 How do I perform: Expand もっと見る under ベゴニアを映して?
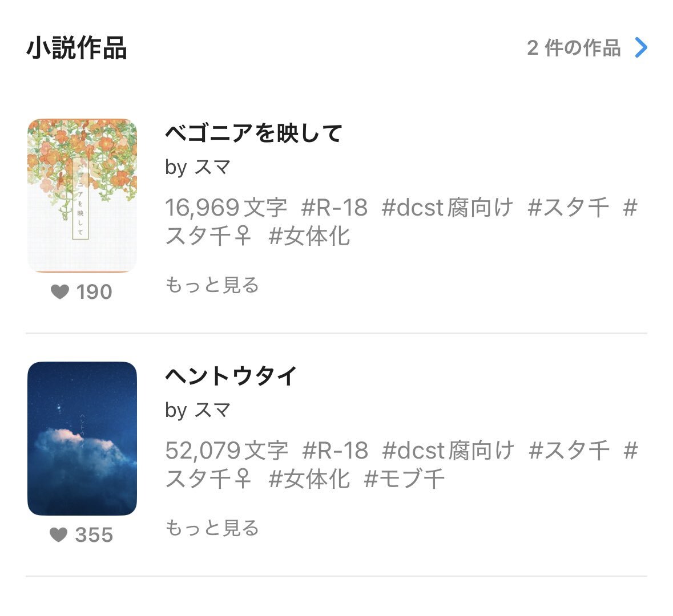click(x=212, y=285)
